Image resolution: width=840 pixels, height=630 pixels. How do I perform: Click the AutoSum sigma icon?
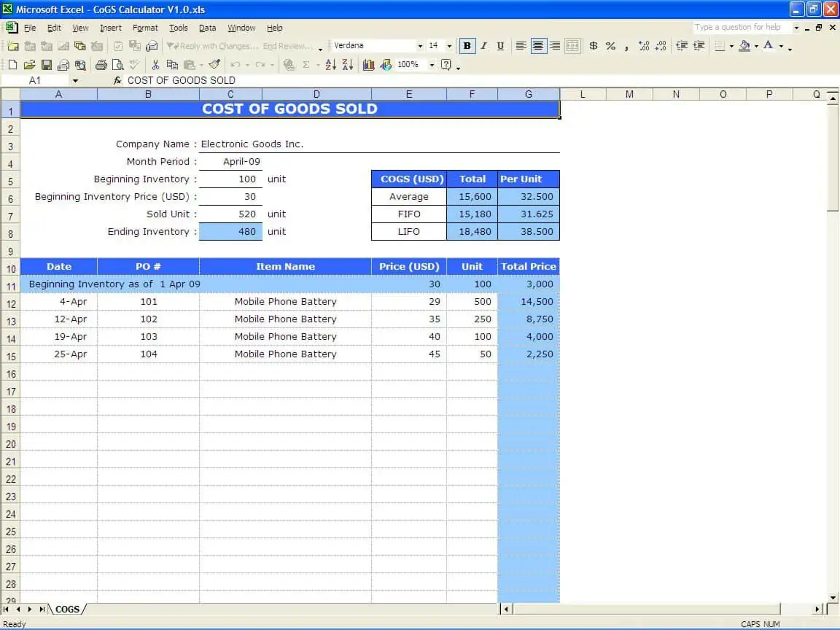click(x=306, y=65)
